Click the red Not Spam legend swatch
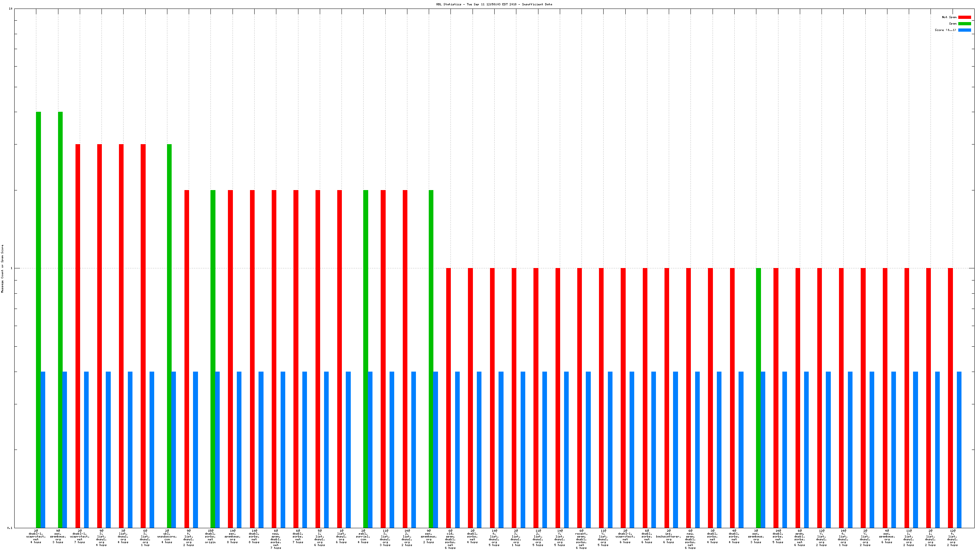Viewport: 980px width, 551px height. 964,17
